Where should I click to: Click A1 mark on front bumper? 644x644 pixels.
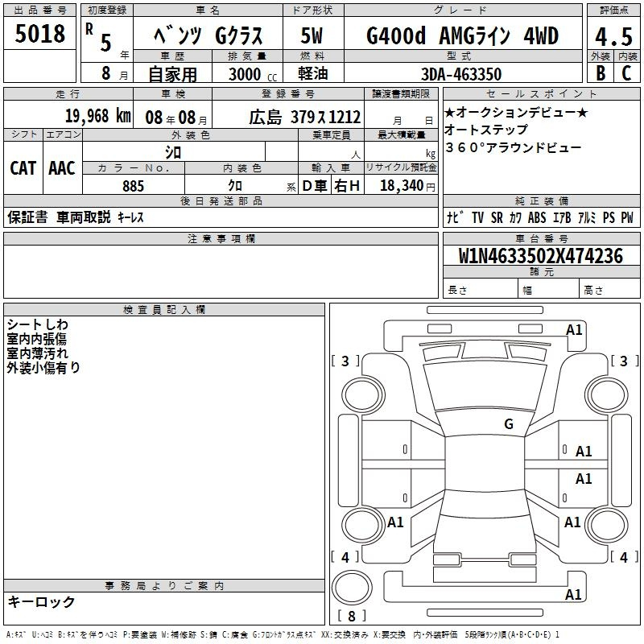click(574, 330)
